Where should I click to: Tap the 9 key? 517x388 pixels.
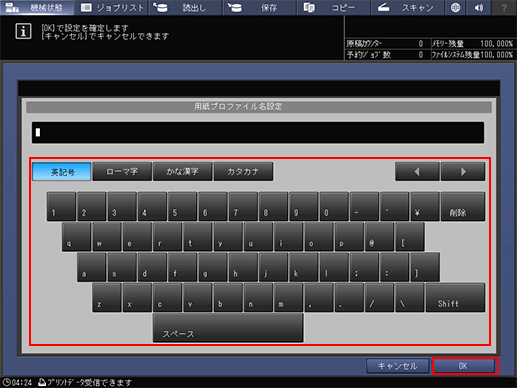(304, 206)
